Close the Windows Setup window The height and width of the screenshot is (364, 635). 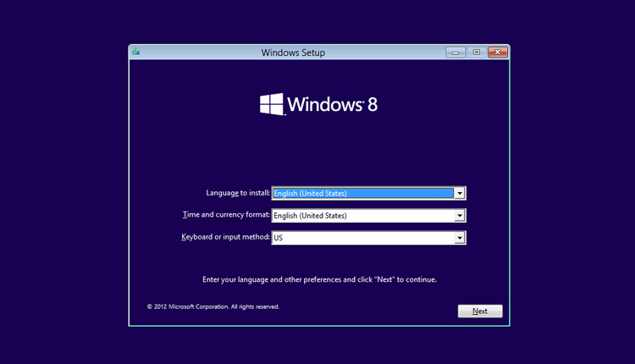[498, 52]
